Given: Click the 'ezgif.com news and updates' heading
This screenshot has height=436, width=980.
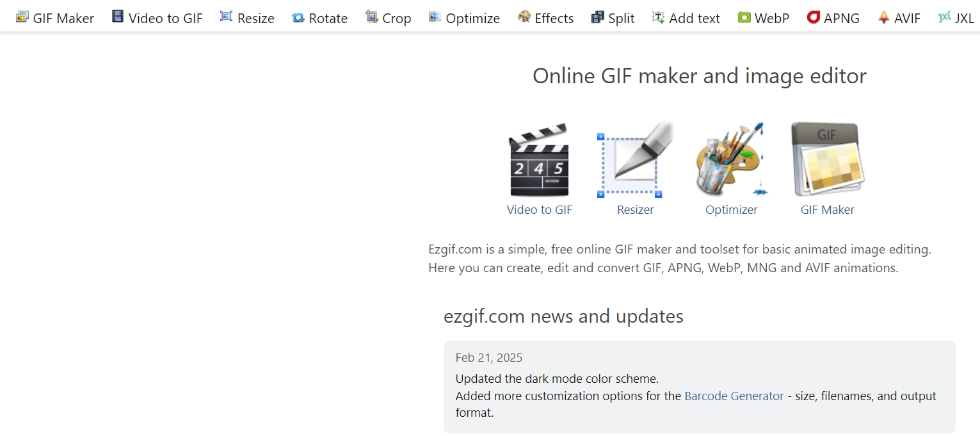Looking at the screenshot, I should click(563, 316).
